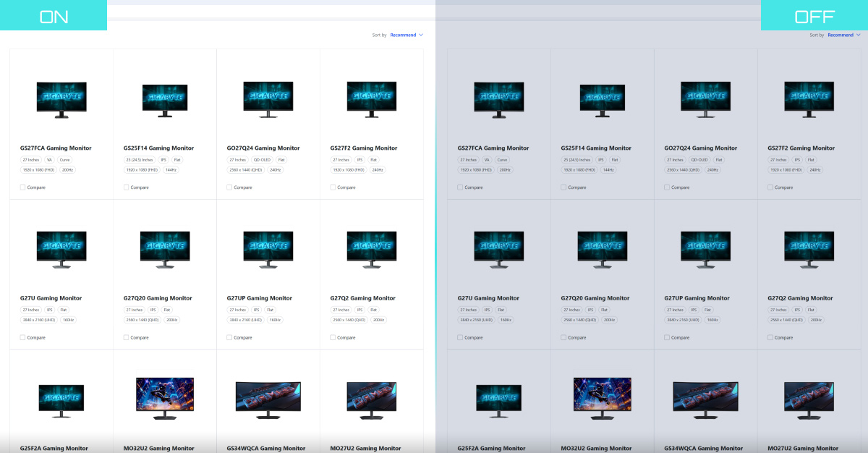Click the 200Hz tag under GS27FCA in OFF panel
This screenshot has height=453, width=868.
[x=505, y=170]
